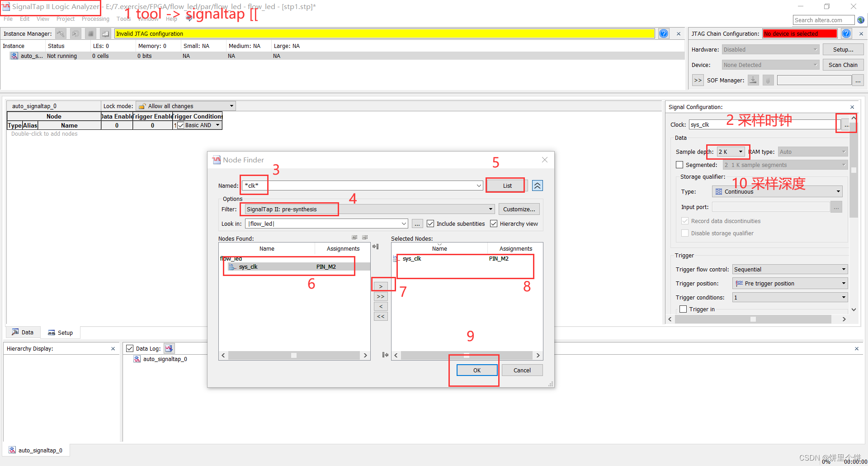This screenshot has height=466, width=868.
Task: Click the List button
Action: click(507, 185)
